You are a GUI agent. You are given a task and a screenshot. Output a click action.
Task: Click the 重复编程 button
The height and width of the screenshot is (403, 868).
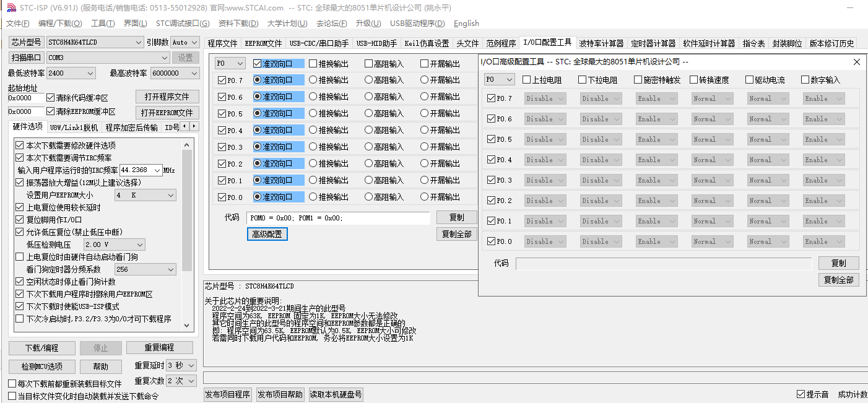click(x=159, y=348)
